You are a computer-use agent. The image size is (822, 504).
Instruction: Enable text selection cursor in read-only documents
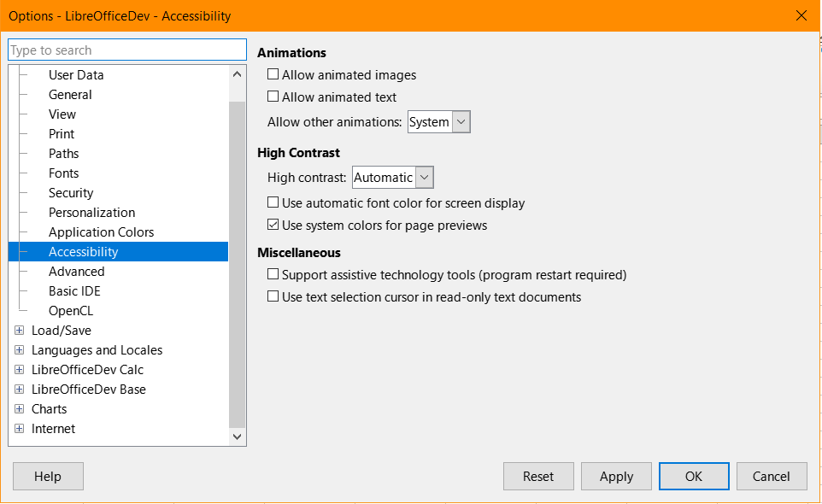(273, 296)
